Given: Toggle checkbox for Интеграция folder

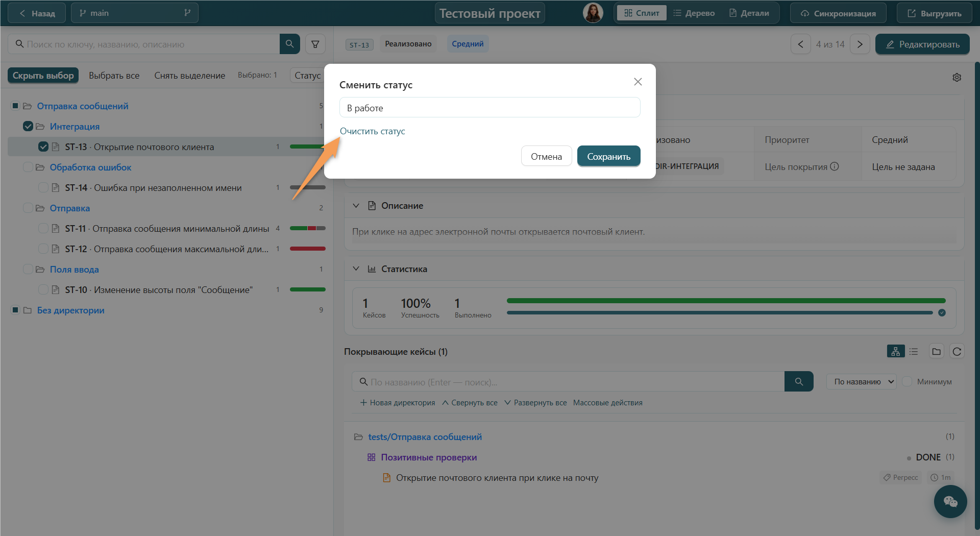Looking at the screenshot, I should [x=28, y=126].
